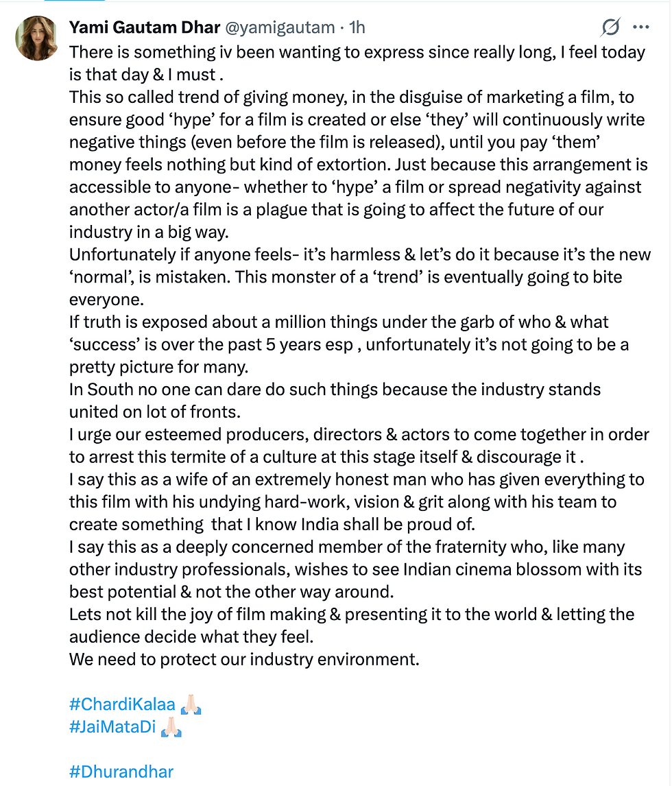Select the #Dhurandhar hashtag

tap(121, 772)
